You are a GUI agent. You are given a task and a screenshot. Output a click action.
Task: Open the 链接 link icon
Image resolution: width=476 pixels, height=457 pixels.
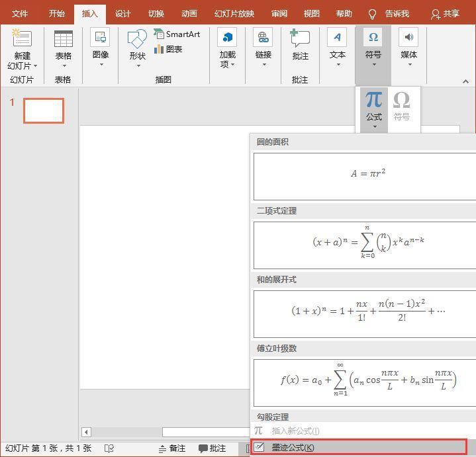(263, 37)
